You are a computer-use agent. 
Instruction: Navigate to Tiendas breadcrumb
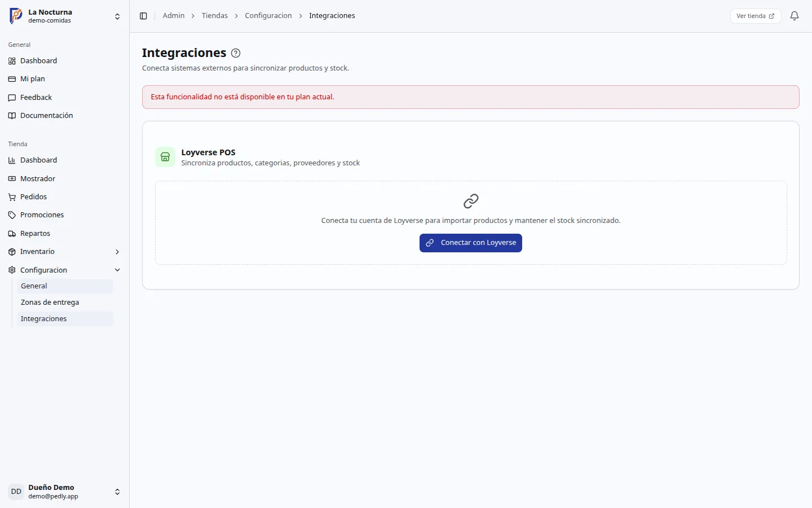coord(215,16)
